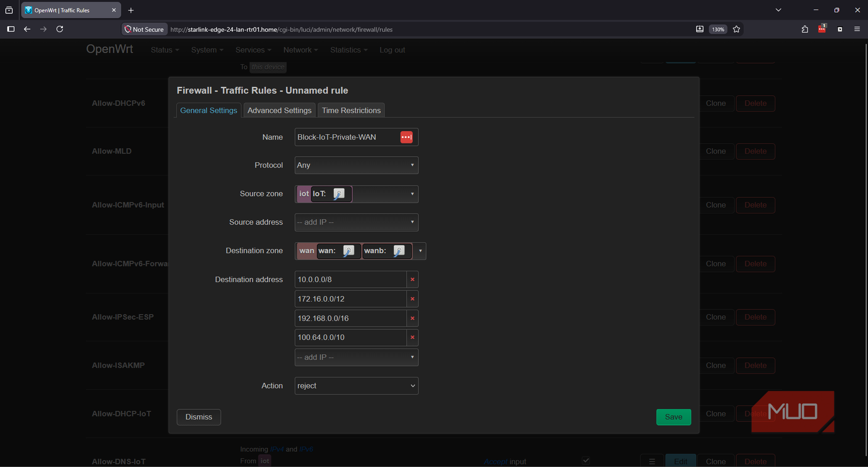Screen dimensions: 868x467
Task: Expand the Status menu
Action: pyautogui.click(x=165, y=50)
